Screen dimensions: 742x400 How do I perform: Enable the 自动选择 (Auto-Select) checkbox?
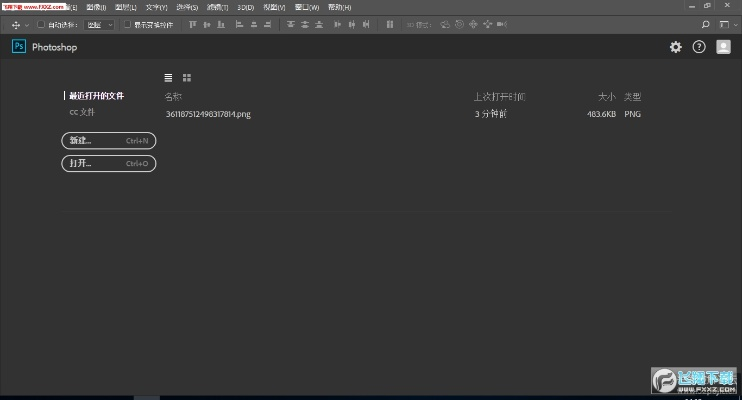tap(41, 24)
